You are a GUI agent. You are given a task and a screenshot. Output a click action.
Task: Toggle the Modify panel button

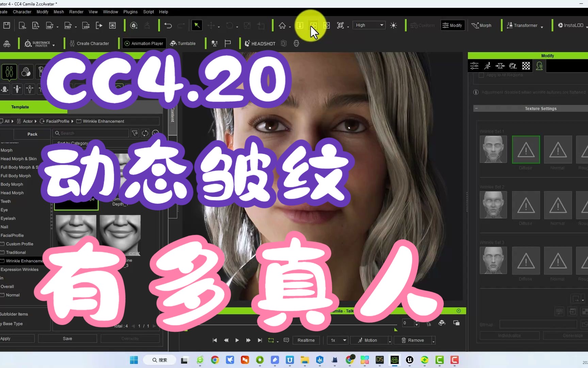(453, 25)
